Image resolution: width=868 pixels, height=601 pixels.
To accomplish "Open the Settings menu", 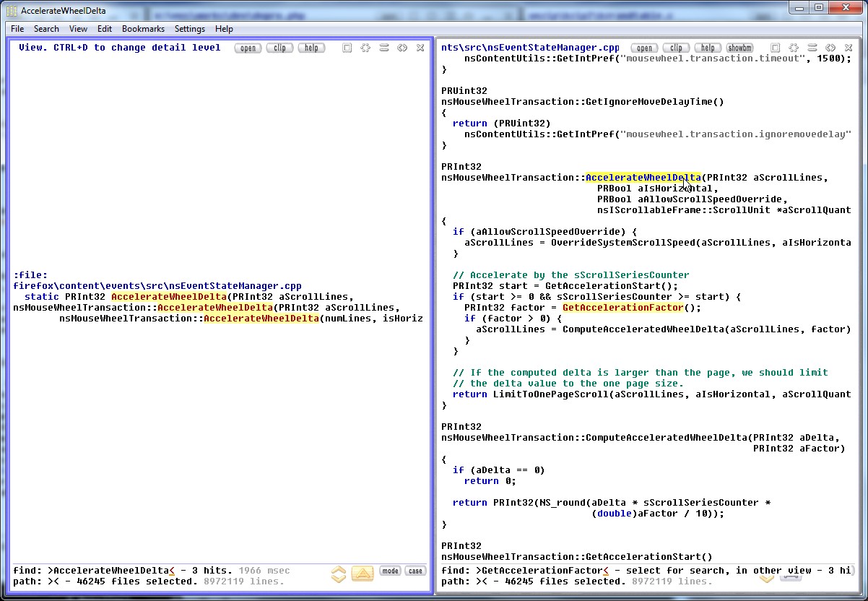I will (x=190, y=29).
